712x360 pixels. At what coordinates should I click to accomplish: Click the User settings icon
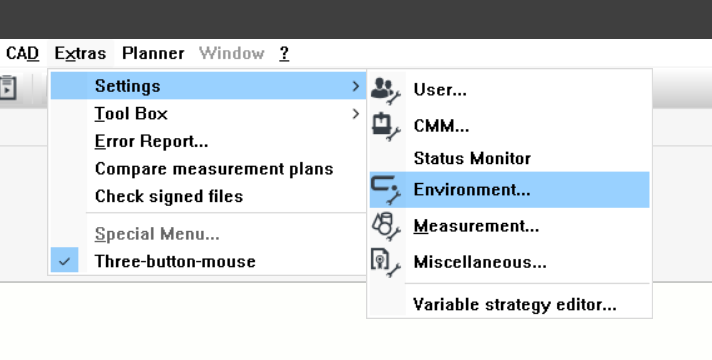[386, 90]
